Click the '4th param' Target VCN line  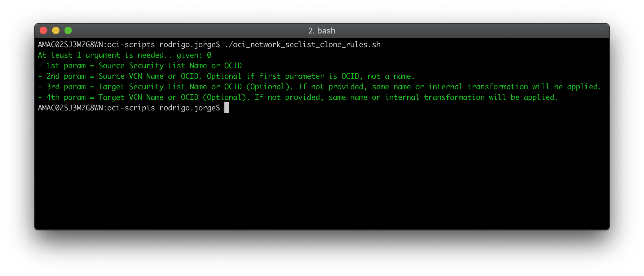point(298,97)
